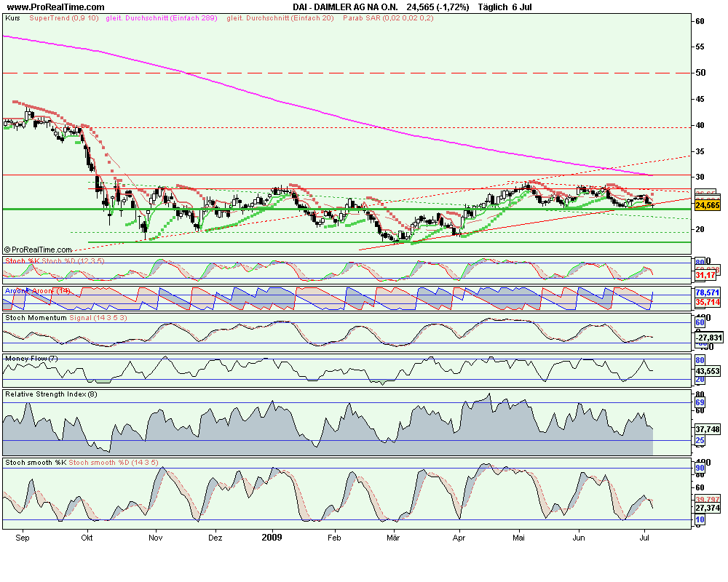Click the yellow 24,565 current price tag
The height and width of the screenshot is (582, 728).
click(708, 205)
